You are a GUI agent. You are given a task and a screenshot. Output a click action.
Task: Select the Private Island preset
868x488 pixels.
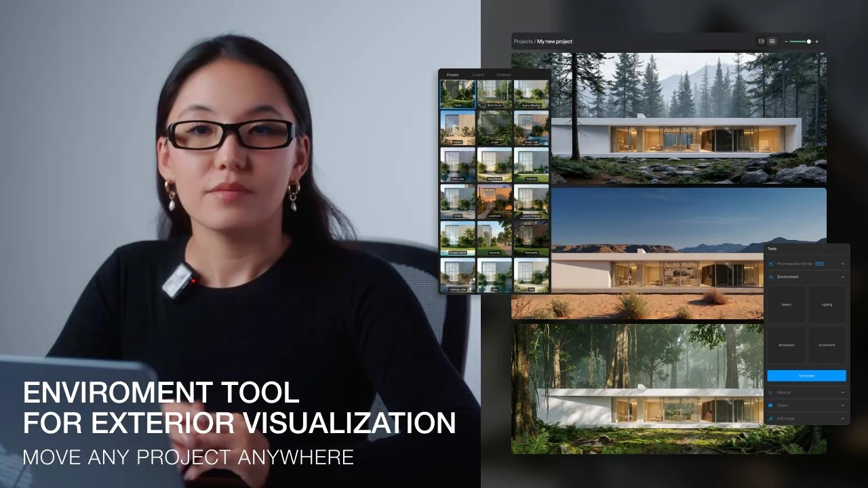[457, 238]
